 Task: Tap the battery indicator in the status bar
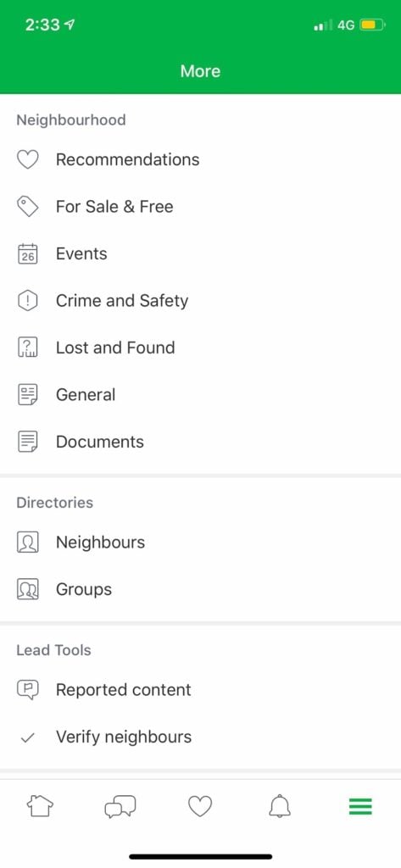pyautogui.click(x=371, y=25)
